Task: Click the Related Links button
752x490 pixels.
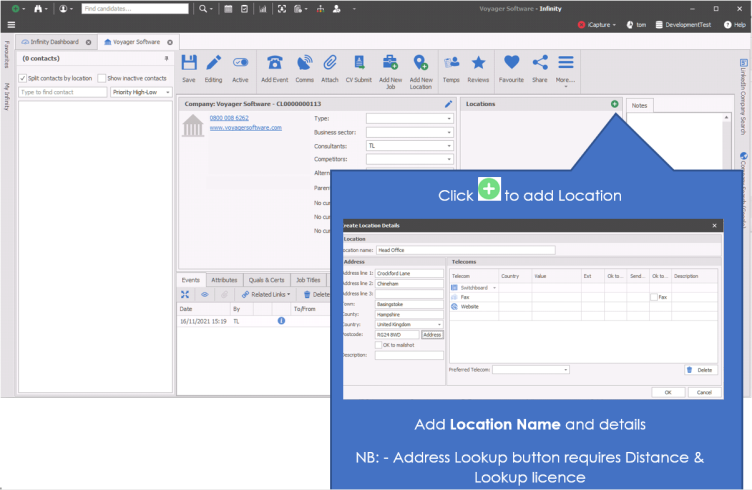Action: pos(265,294)
